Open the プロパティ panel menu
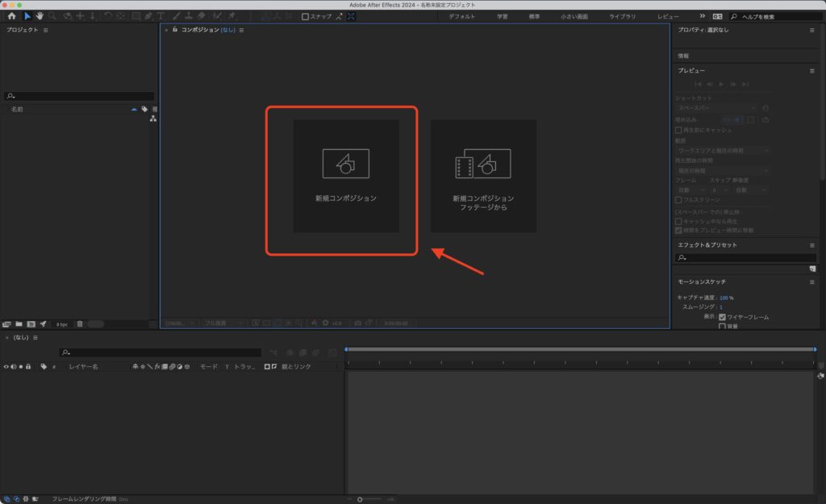 (811, 30)
